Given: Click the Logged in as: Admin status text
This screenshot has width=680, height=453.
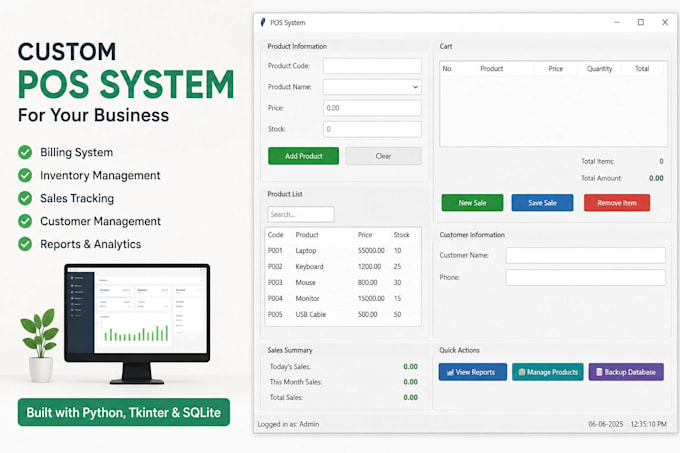Looking at the screenshot, I should [288, 424].
